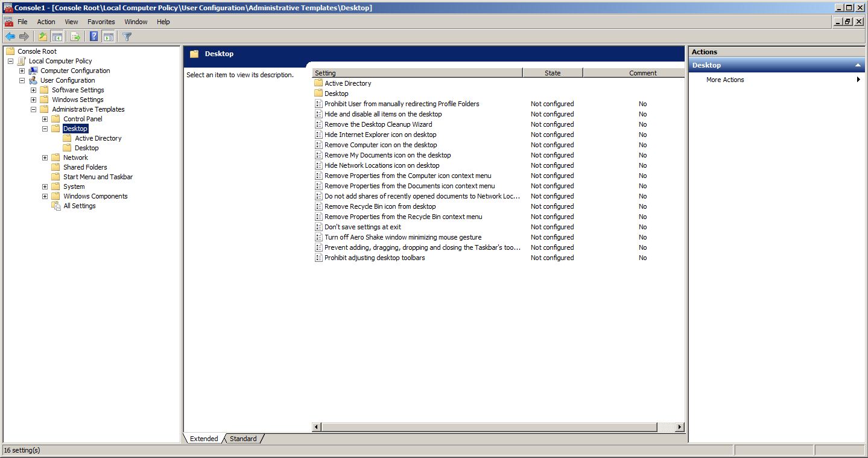The height and width of the screenshot is (458, 868).
Task: Expand the Network node
Action: click(x=45, y=157)
